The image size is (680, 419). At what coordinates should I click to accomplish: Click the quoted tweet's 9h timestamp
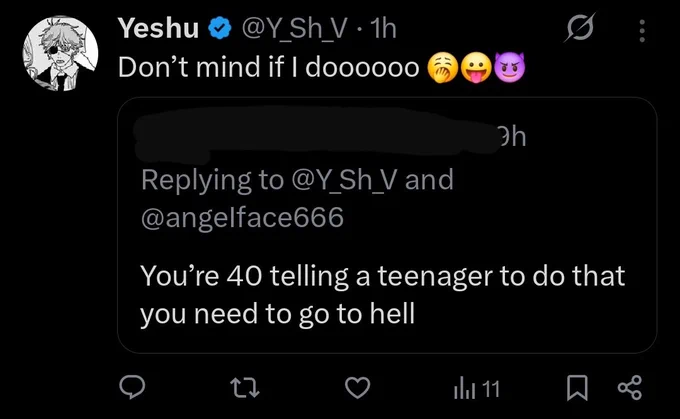click(513, 137)
